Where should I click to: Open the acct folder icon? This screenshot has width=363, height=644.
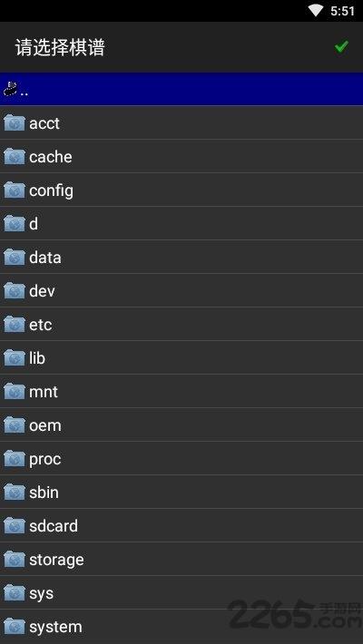(x=15, y=123)
